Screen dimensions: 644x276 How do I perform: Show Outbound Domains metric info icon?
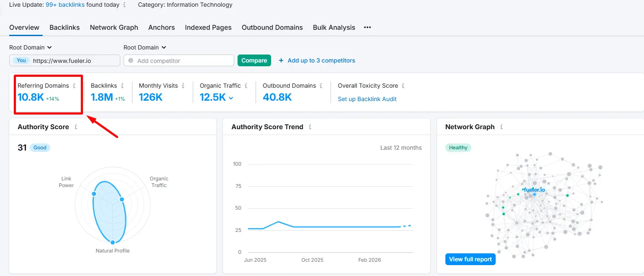(321, 86)
